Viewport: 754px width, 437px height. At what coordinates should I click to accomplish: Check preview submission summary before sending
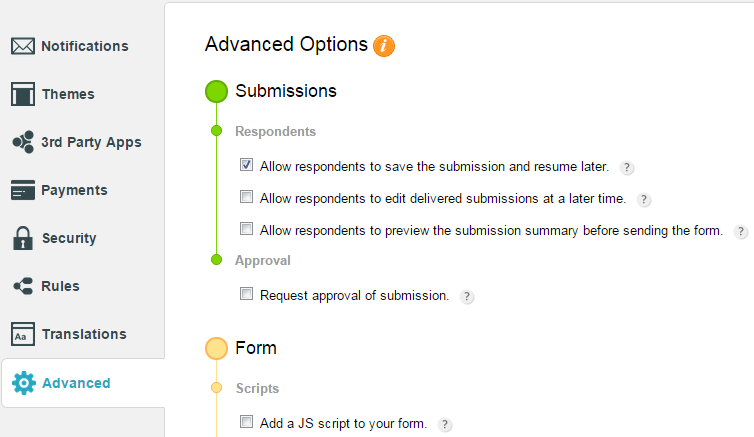246,228
